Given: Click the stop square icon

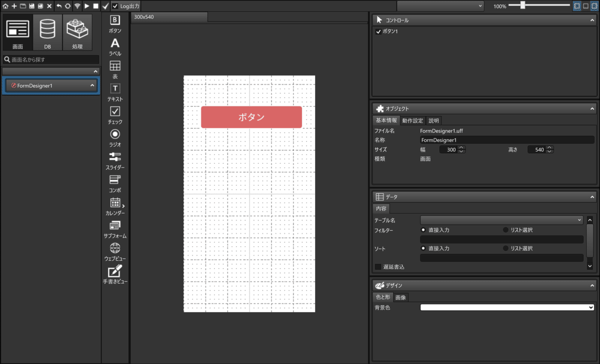Looking at the screenshot, I should [95, 6].
